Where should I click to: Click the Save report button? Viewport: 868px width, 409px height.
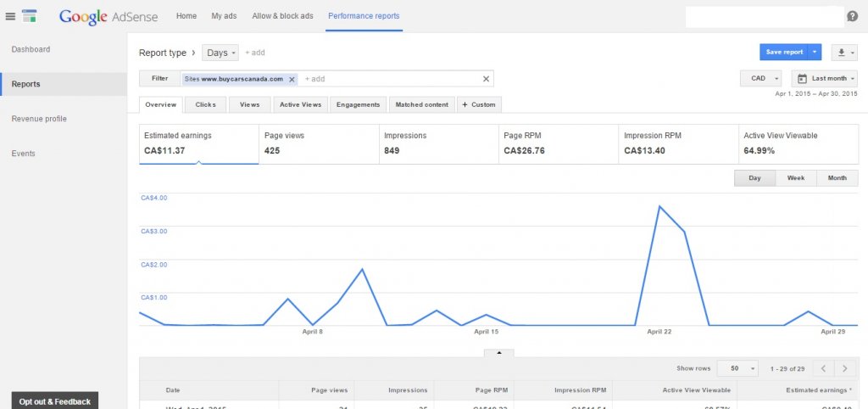pos(784,52)
